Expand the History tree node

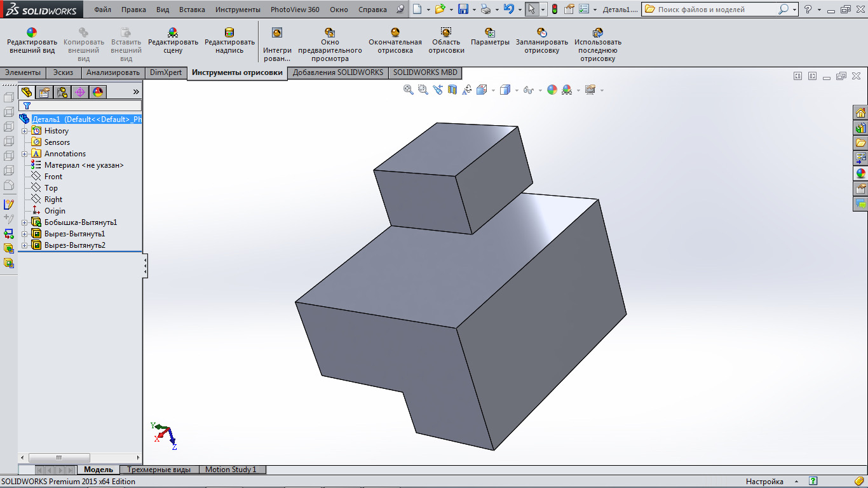coord(25,131)
